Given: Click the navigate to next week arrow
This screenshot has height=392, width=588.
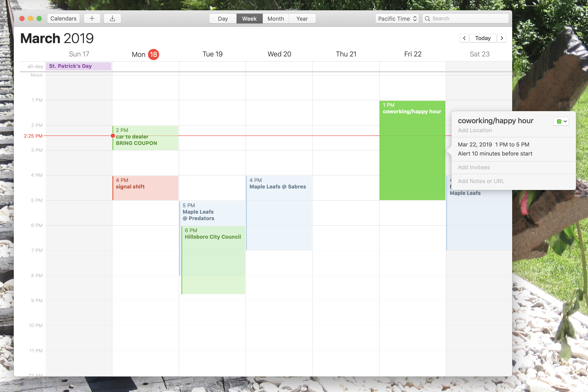Looking at the screenshot, I should coord(502,38).
